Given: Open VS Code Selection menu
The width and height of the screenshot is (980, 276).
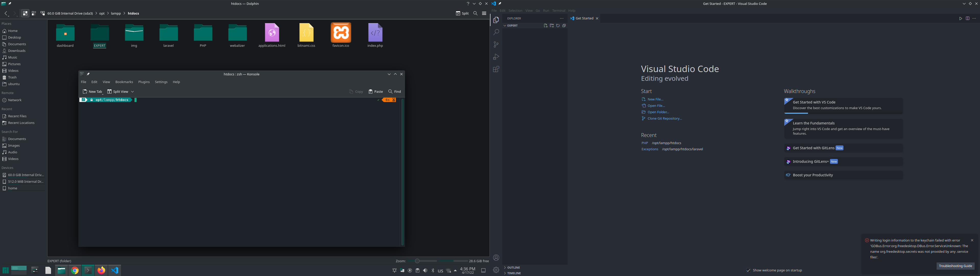Looking at the screenshot, I should point(516,11).
